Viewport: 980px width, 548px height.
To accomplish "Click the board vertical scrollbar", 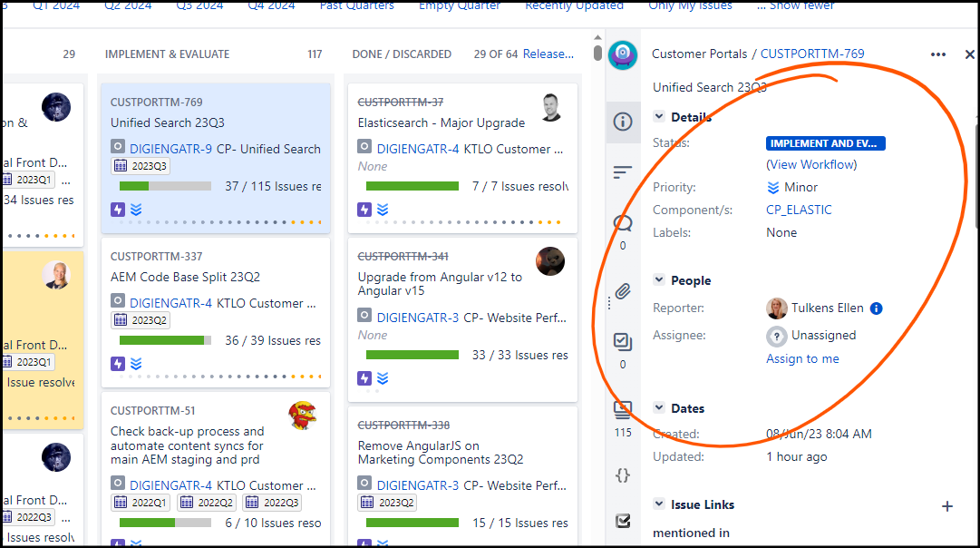I will point(597,53).
